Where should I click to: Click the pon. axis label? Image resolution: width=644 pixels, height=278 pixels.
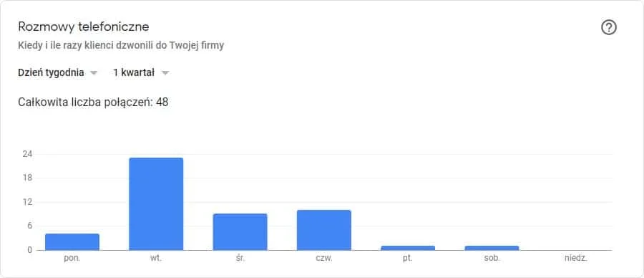(72, 259)
